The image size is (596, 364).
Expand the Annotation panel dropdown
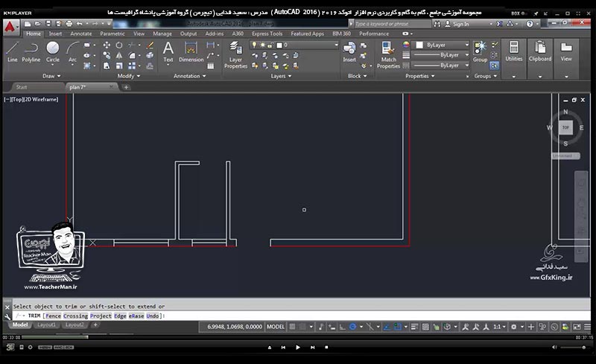(190, 76)
